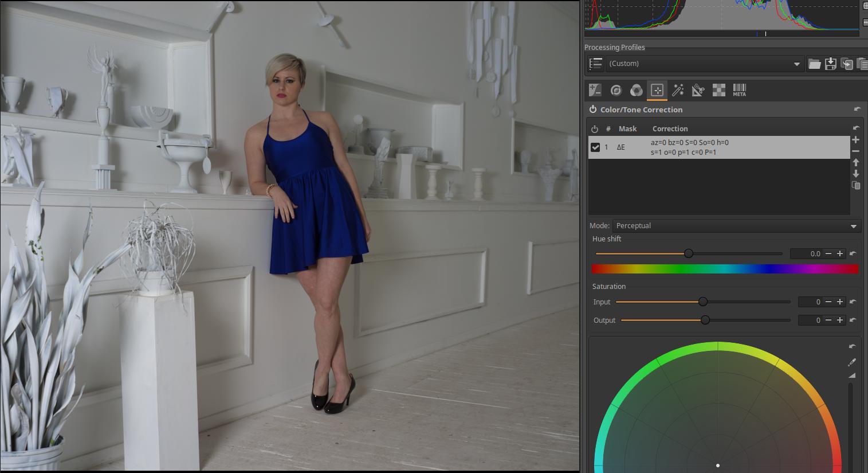
Task: Load a processing profile from file
Action: (814, 64)
